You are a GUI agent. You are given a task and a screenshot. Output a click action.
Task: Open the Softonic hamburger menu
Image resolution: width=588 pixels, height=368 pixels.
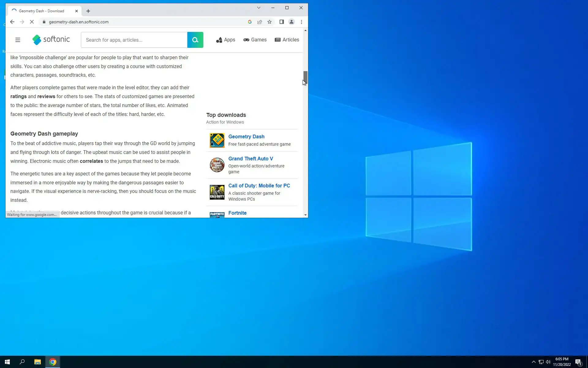click(x=18, y=40)
